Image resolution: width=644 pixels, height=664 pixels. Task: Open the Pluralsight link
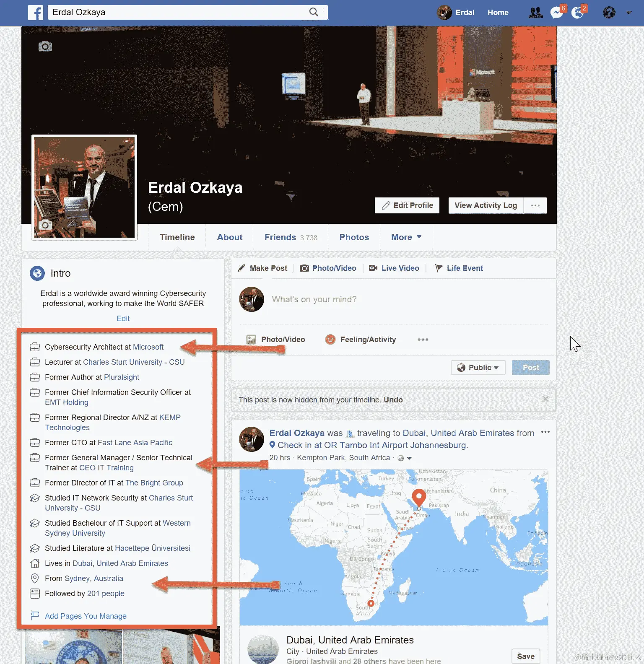point(122,377)
